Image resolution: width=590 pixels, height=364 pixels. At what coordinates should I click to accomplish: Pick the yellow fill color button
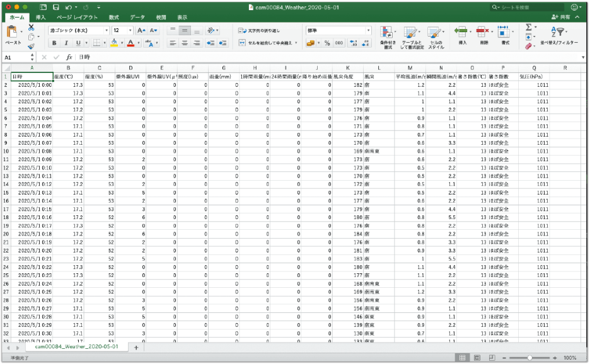114,43
